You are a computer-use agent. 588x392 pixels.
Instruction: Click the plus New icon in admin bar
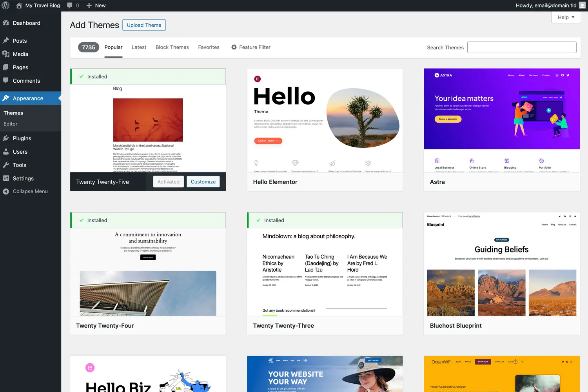coord(89,5)
